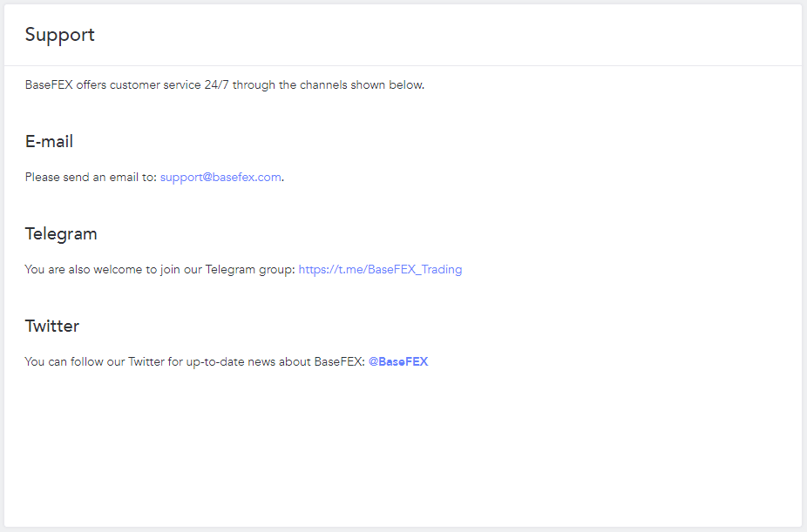Click the Support page heading
Viewport: 807px width, 532px height.
(59, 35)
